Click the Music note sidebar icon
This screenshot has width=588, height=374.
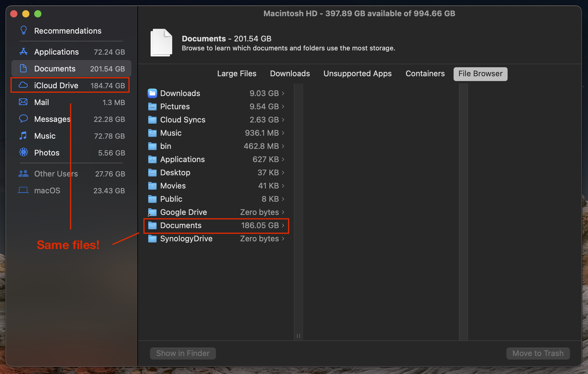click(23, 136)
